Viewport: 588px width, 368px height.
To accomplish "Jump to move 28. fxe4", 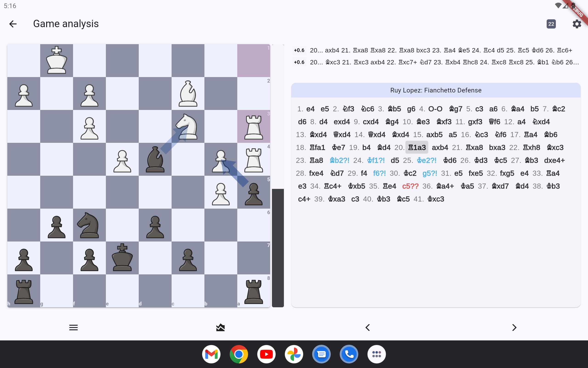I will point(316,173).
